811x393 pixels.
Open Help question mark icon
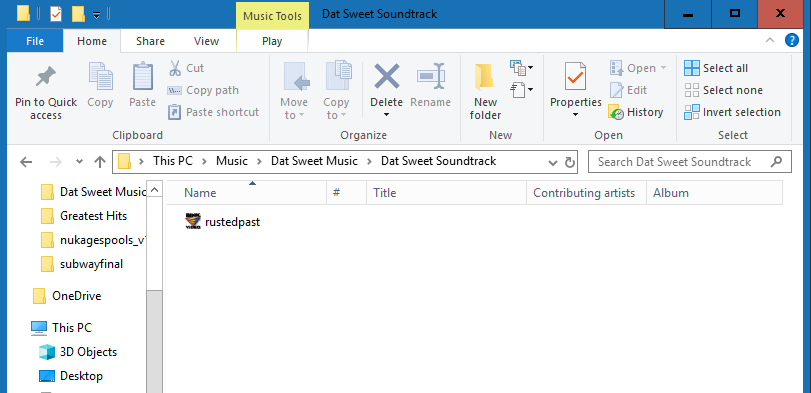coord(791,41)
